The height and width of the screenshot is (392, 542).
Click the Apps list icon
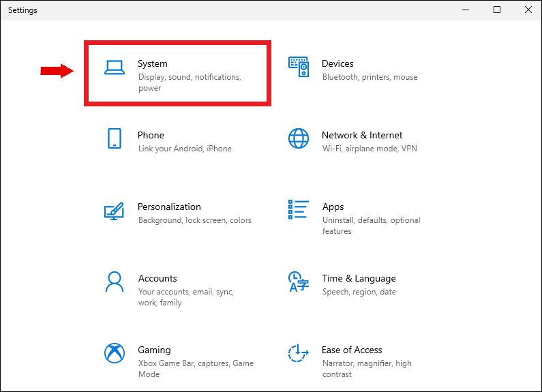click(x=299, y=210)
